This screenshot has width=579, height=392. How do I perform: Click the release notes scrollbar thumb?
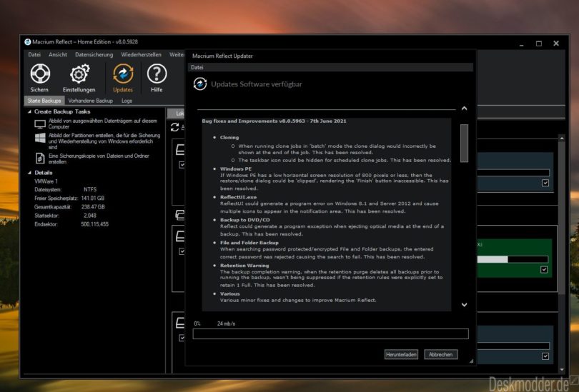pyautogui.click(x=464, y=143)
